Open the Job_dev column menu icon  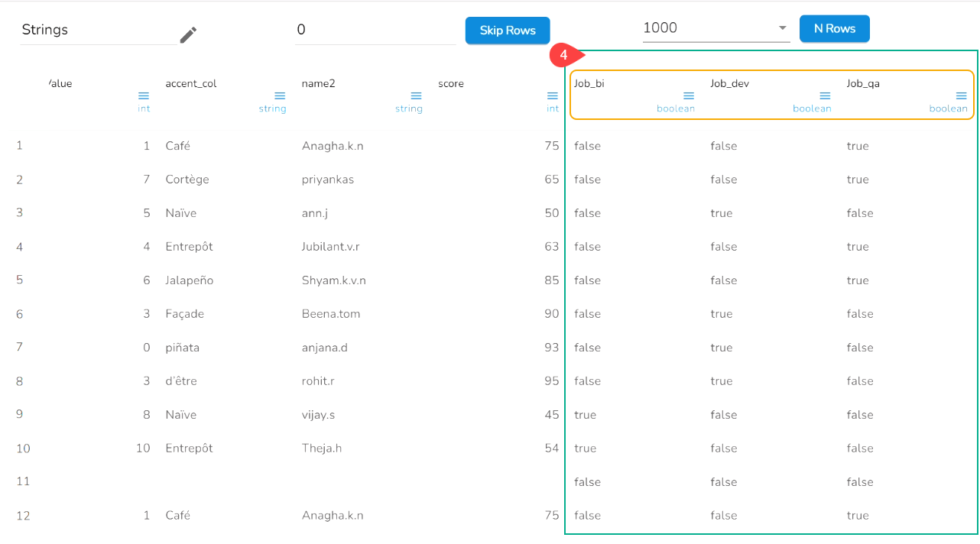(x=825, y=96)
